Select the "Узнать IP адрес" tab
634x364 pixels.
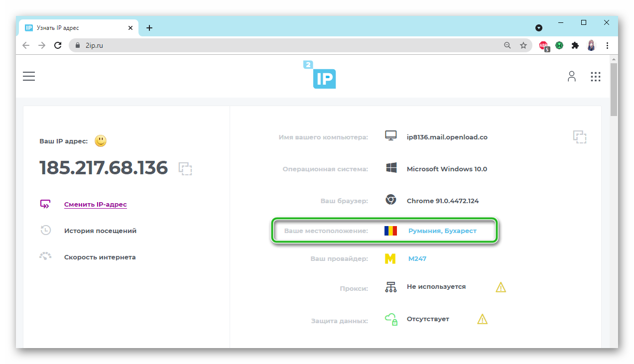(75, 28)
